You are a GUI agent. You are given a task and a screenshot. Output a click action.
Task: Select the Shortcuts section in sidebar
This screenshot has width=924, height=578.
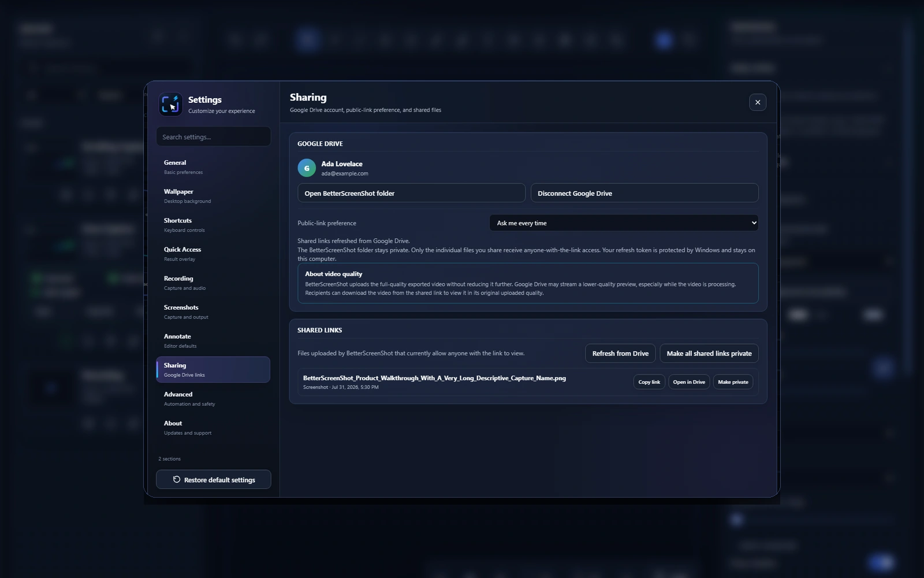(x=213, y=225)
